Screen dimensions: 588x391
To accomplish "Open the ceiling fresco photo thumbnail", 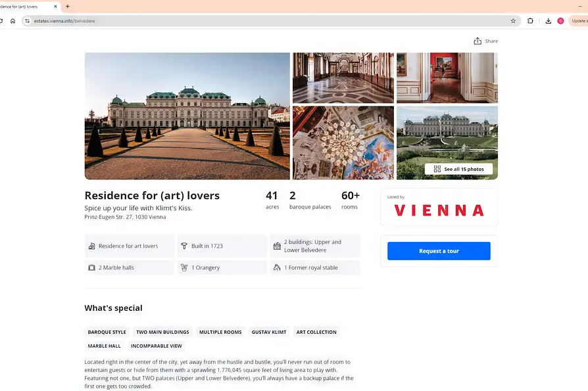I will (343, 142).
